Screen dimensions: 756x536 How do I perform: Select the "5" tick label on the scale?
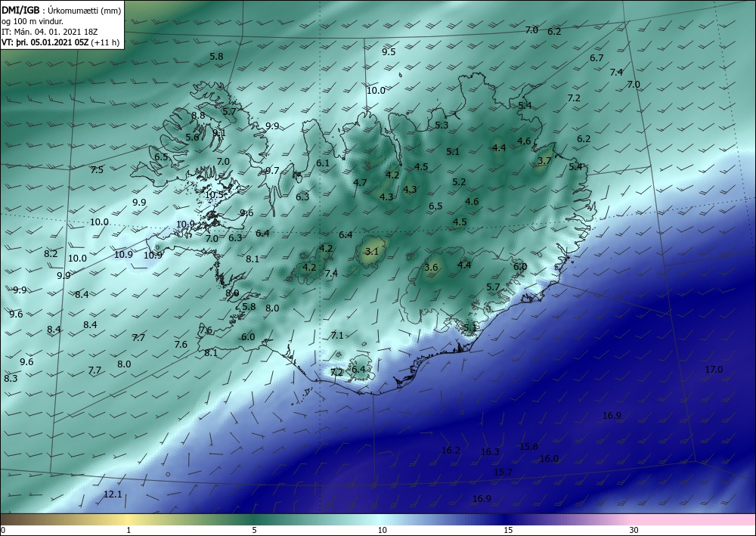[254, 530]
